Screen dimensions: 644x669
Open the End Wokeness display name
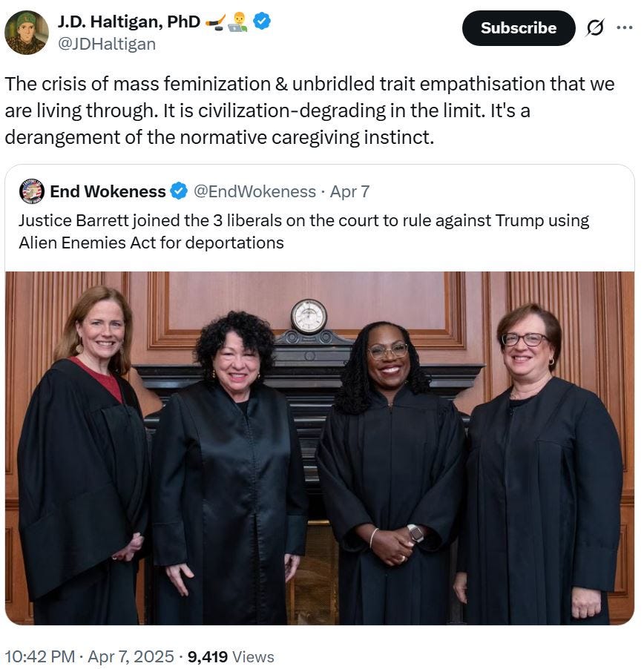pyautogui.click(x=108, y=191)
